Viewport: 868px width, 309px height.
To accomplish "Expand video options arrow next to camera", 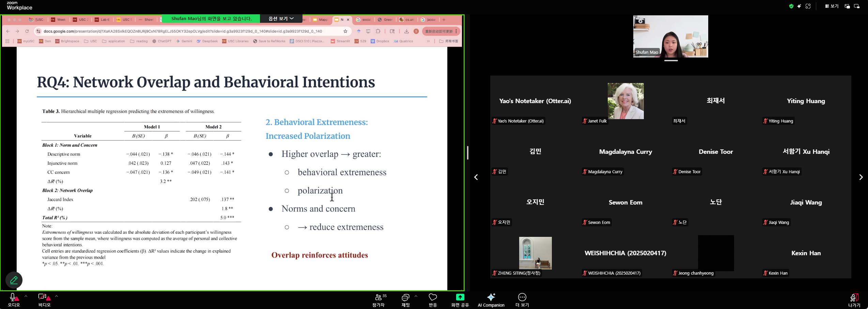I will click(x=57, y=296).
